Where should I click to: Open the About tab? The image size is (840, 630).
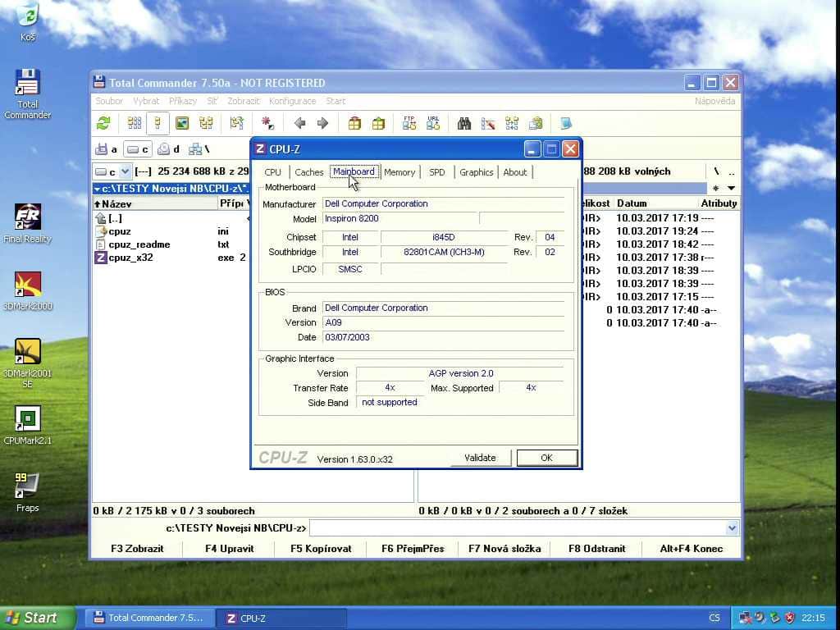(x=515, y=172)
